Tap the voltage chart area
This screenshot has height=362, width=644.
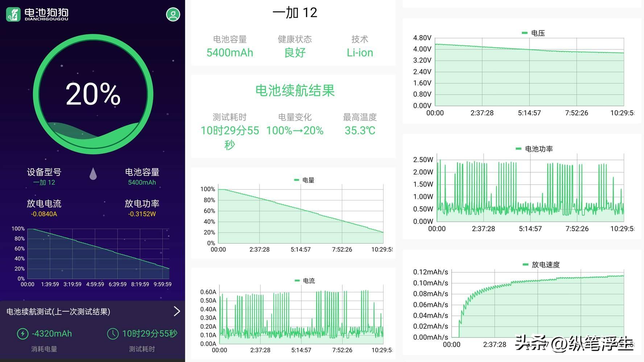pyautogui.click(x=529, y=72)
